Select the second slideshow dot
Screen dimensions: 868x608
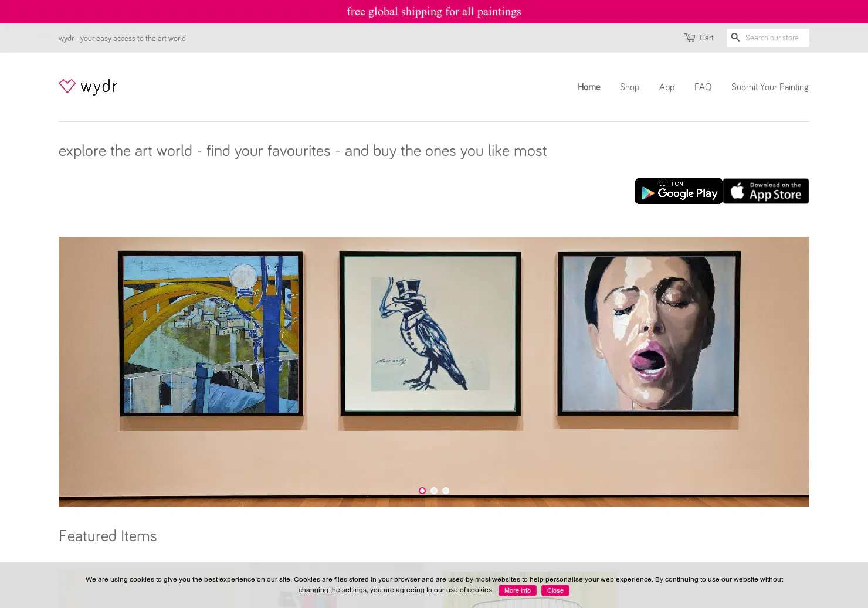[434, 491]
